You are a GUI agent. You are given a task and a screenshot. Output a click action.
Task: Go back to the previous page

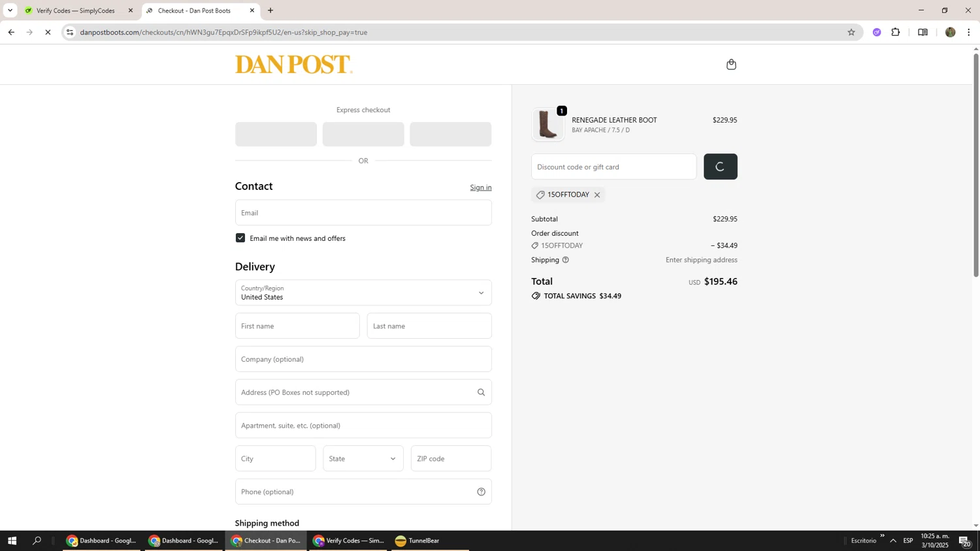tap(11, 32)
